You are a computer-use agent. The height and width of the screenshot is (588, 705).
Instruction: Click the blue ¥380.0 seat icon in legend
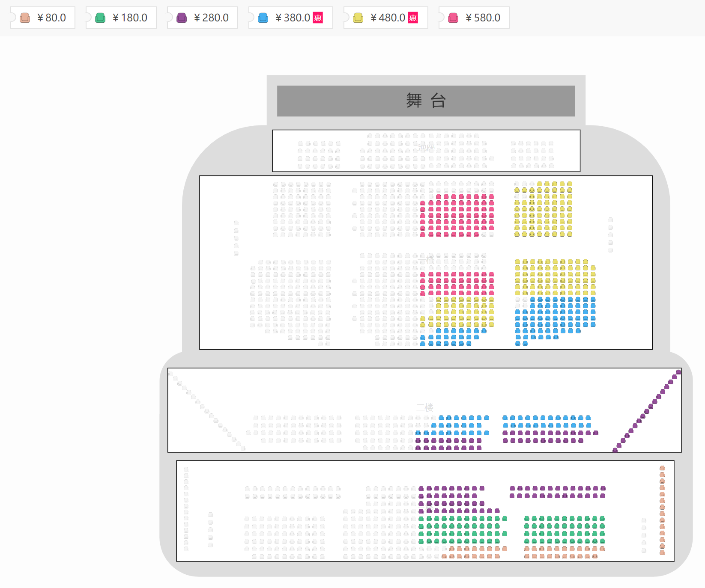263,18
